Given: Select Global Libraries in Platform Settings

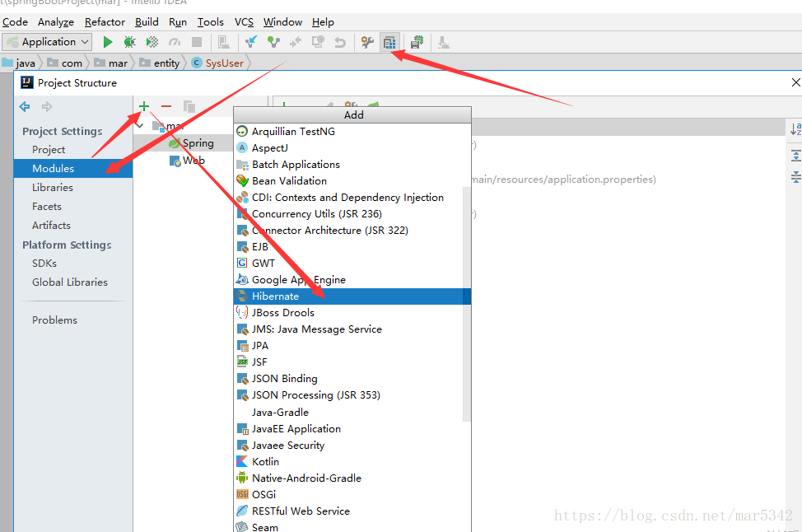Looking at the screenshot, I should [x=69, y=282].
